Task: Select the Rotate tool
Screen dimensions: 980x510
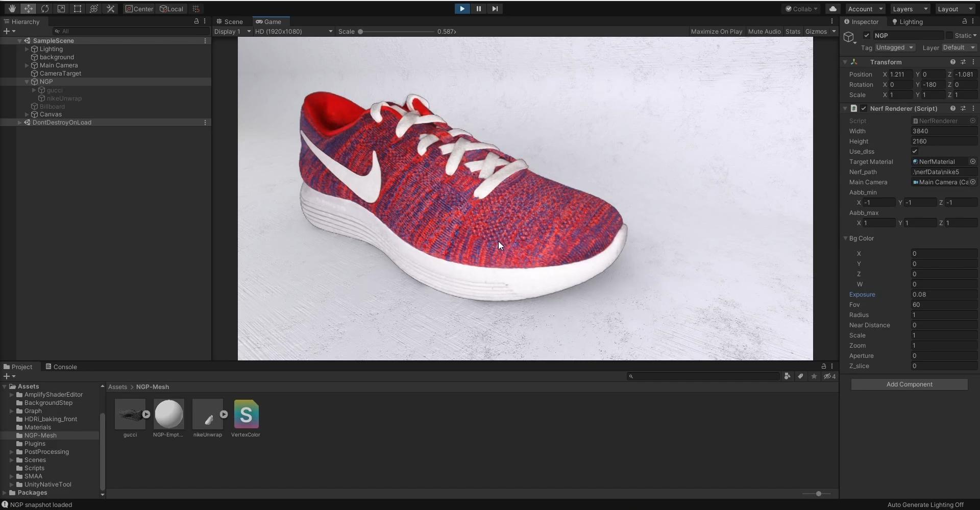Action: 44,9
